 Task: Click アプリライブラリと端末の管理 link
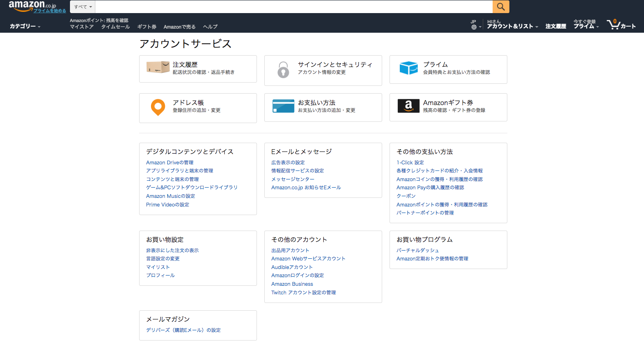(180, 171)
